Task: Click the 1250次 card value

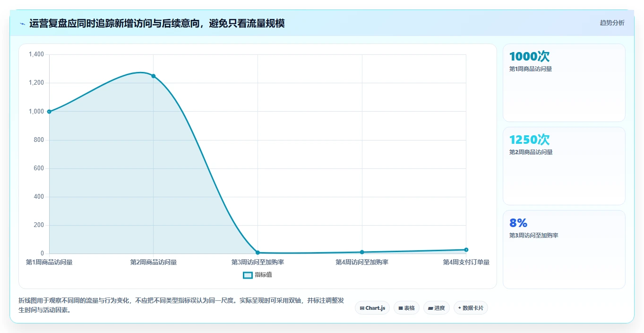Action: pos(529,140)
